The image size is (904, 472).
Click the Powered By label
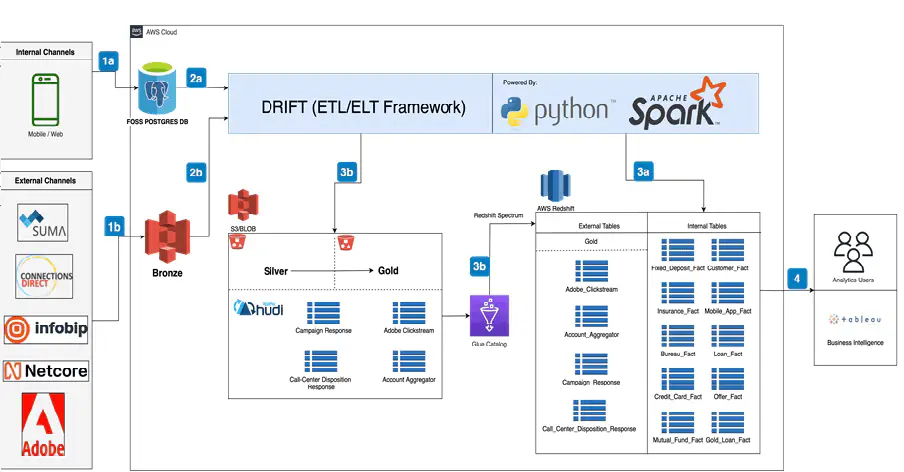519,82
